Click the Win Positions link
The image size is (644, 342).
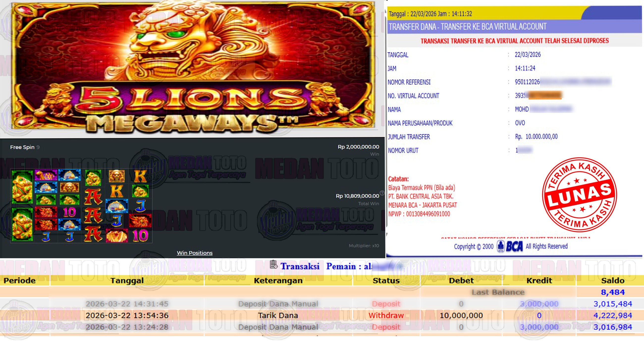(x=194, y=253)
